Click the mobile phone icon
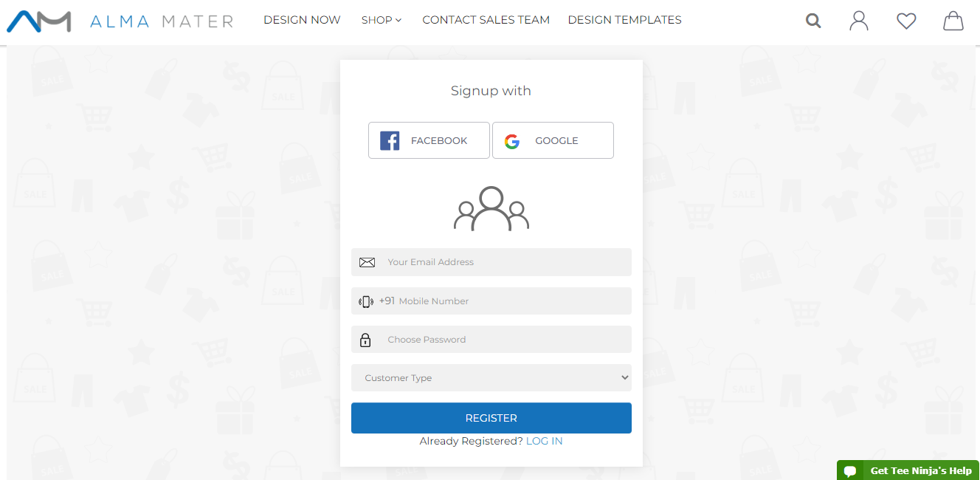 pos(366,301)
